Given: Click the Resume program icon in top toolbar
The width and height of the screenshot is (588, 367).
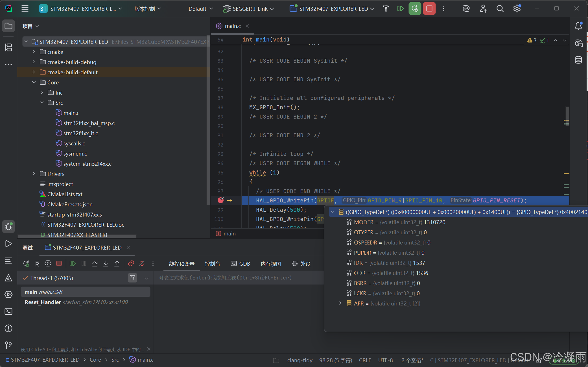Looking at the screenshot, I should coord(400,9).
